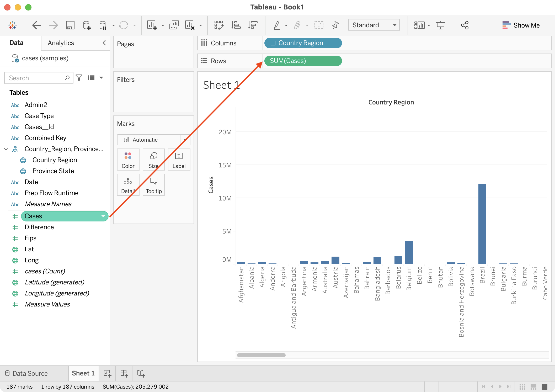Click the Tooltip button in Marks
Image resolution: width=555 pixels, height=392 pixels.
(154, 185)
